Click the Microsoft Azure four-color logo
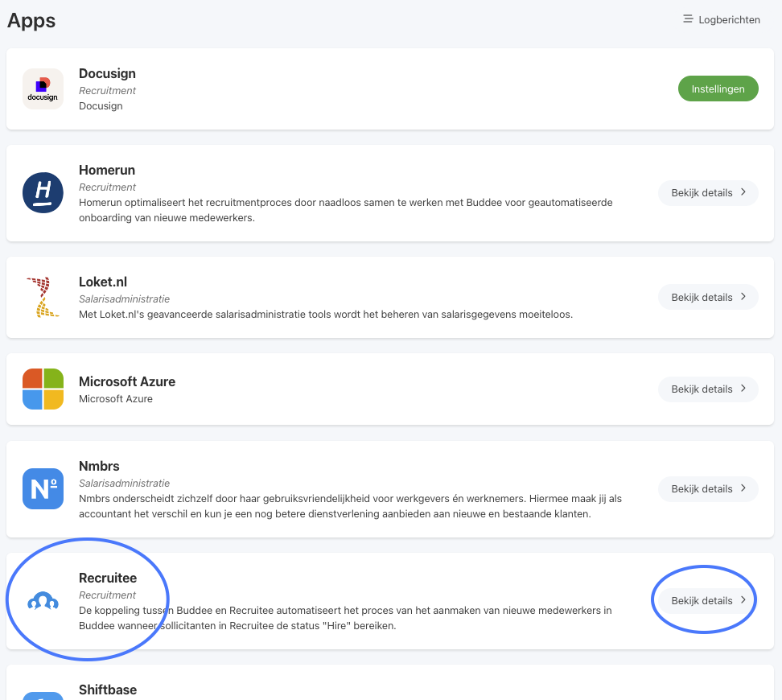The image size is (782, 700). [43, 389]
